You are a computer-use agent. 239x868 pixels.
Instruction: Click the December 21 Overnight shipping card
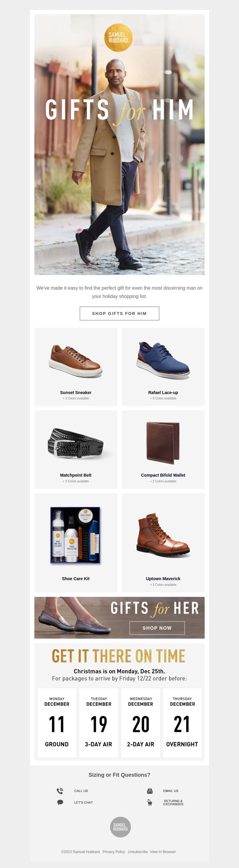click(x=182, y=723)
